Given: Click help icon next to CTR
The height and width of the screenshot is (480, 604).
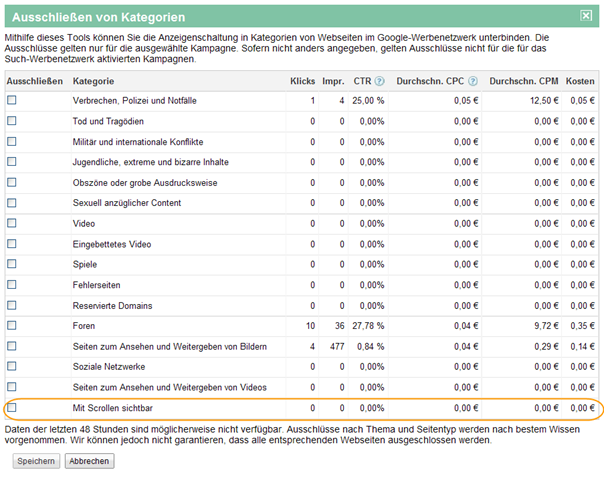Looking at the screenshot, I should pyautogui.click(x=380, y=80).
